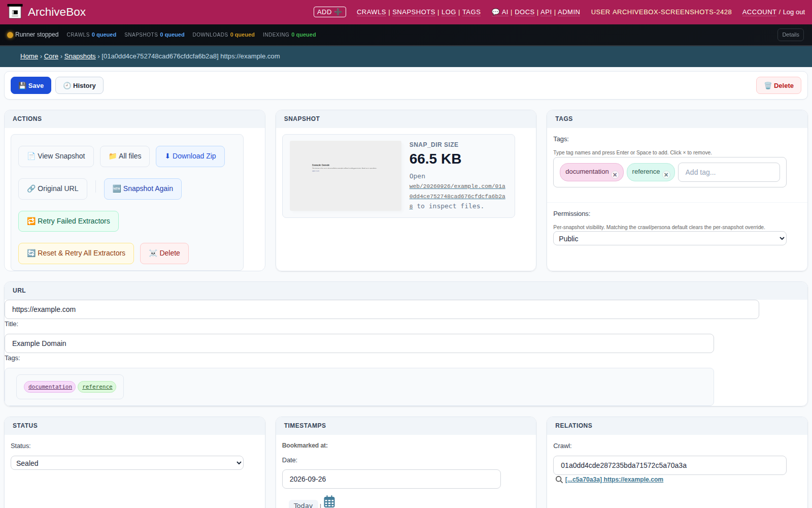Open the [...c5a70a3a] https://example.com crawl link
Image resolution: width=812 pixels, height=508 pixels.
(x=614, y=480)
